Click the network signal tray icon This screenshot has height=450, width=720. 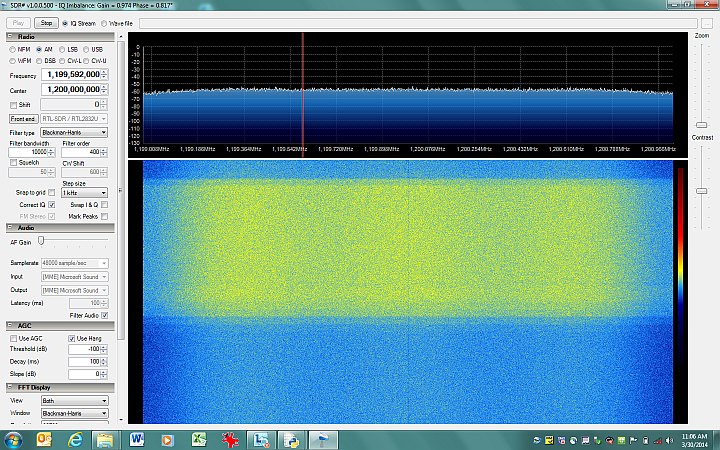pyautogui.click(x=657, y=440)
